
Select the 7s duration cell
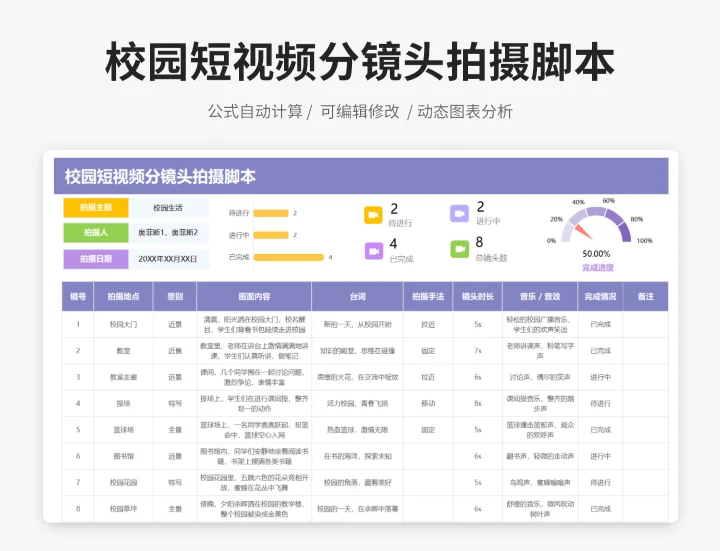478,351
